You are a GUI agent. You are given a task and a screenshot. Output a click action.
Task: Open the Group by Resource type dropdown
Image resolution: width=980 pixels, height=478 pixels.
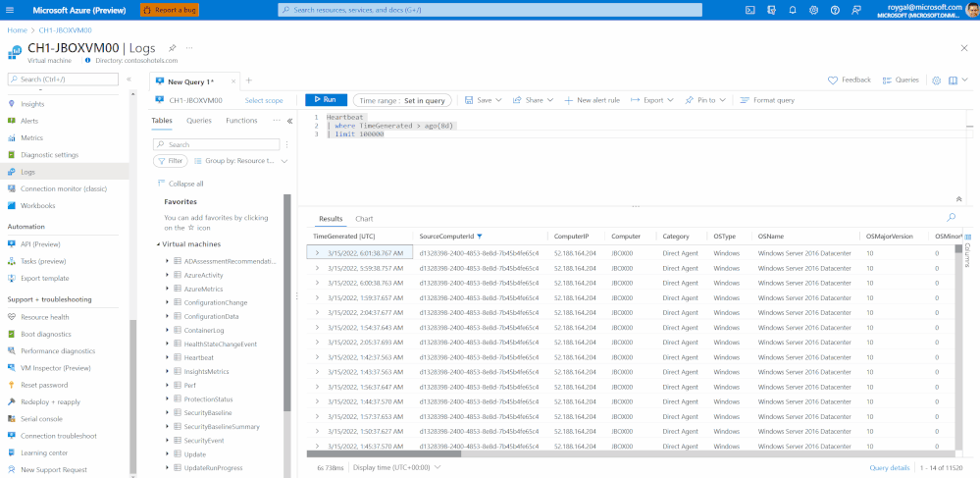pos(240,161)
